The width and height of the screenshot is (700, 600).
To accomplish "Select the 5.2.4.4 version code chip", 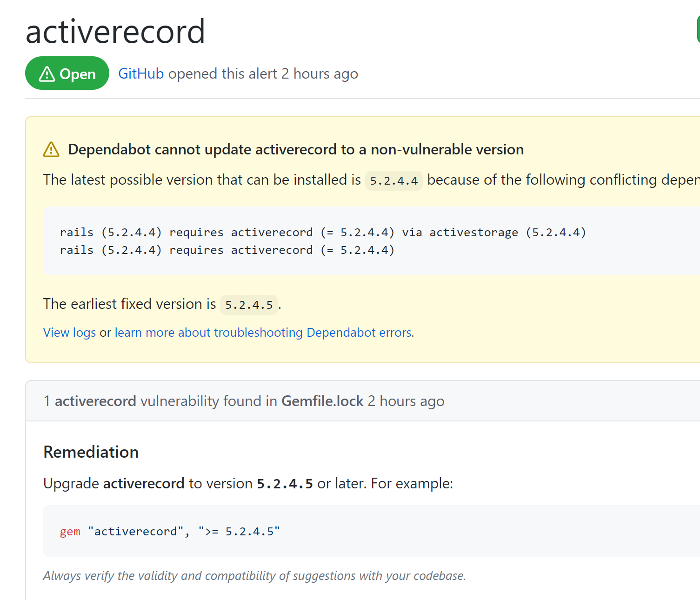I will 393,180.
